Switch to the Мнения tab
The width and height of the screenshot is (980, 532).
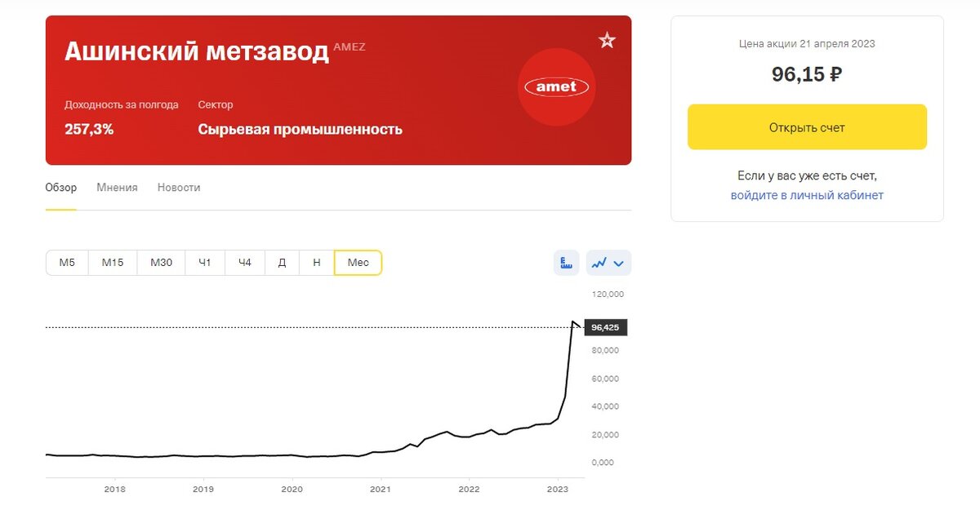[x=117, y=187]
